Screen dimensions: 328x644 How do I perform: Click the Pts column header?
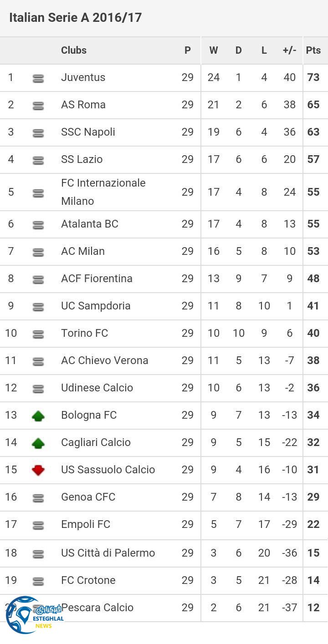coord(313,51)
